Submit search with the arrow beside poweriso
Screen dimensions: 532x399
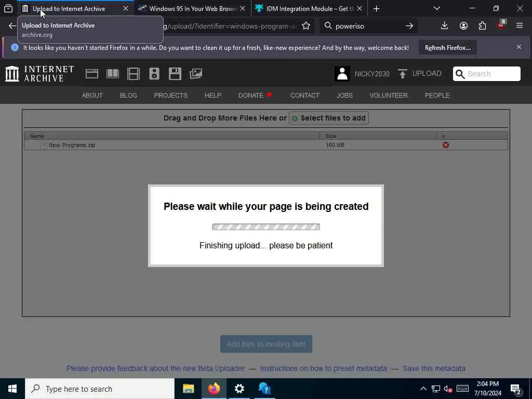409,26
